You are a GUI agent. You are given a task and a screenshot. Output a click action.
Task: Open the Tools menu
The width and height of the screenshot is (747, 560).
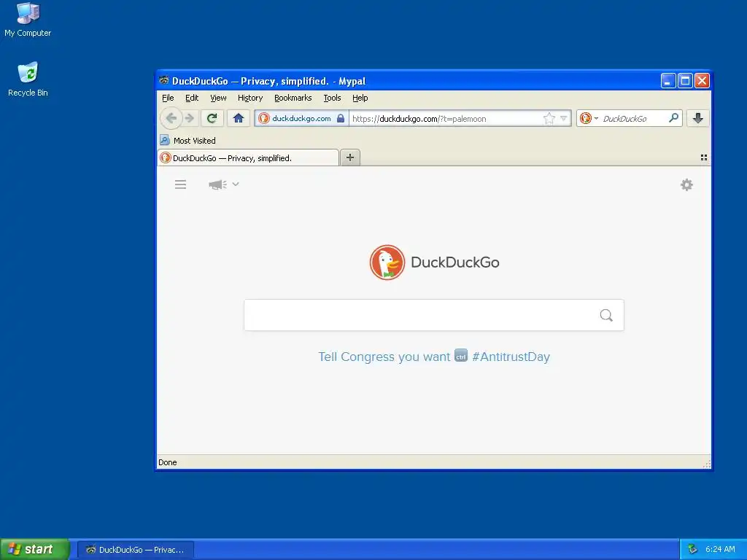click(332, 98)
